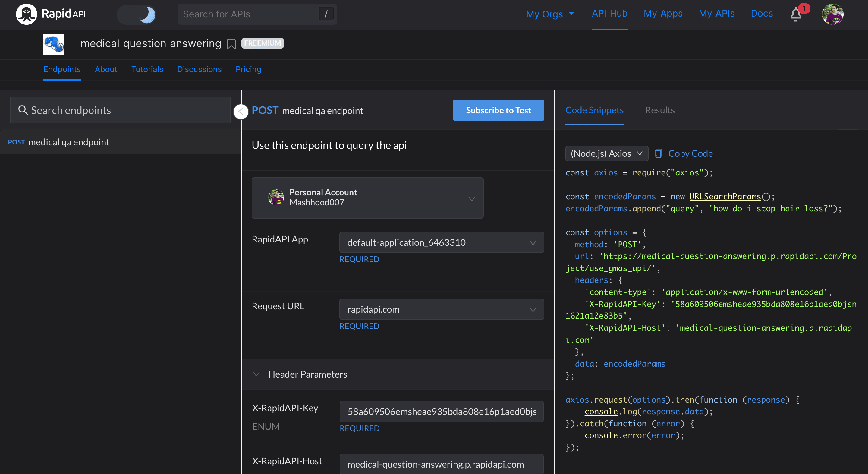The image size is (868, 474).
Task: Click the RapidAPI octopus logo
Action: (x=26, y=14)
